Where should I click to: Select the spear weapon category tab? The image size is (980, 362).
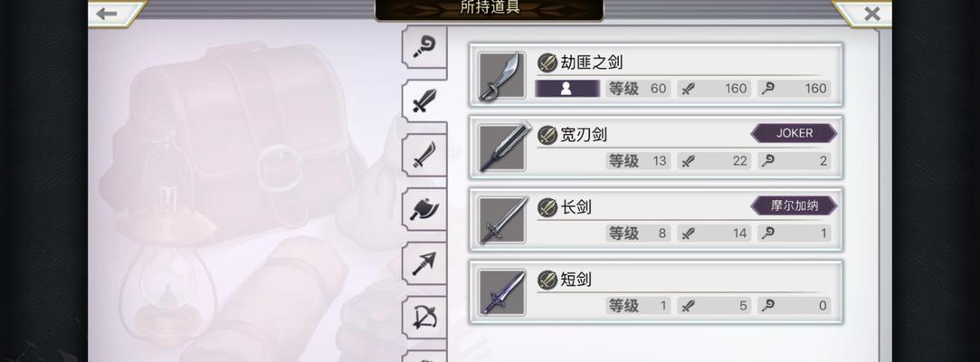425,263
